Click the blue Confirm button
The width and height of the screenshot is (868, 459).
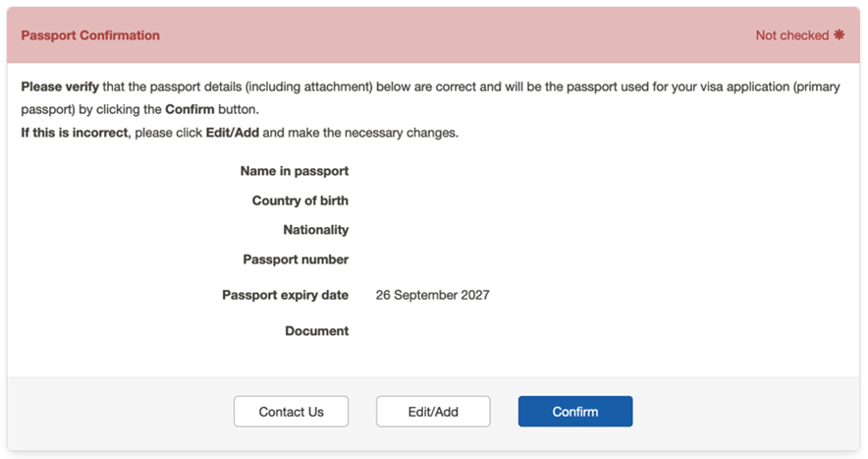click(x=574, y=412)
